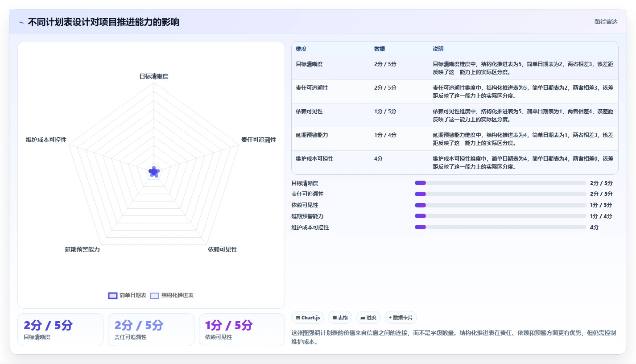The image size is (636, 364).
Task: Click the summary paragraph starting 这张图强调计划表的价值
Action: [454, 338]
